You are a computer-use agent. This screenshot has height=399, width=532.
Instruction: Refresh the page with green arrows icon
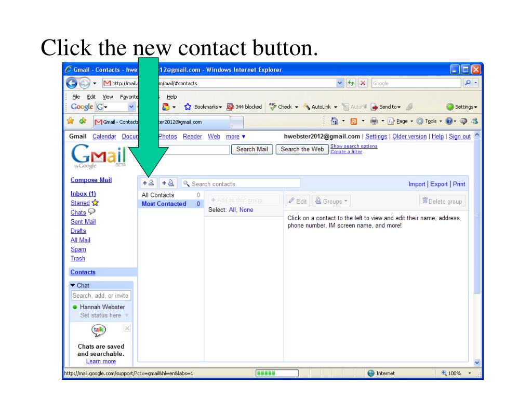pos(351,83)
